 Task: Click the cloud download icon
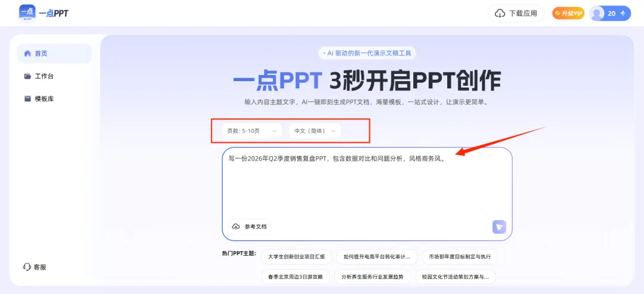(x=500, y=14)
